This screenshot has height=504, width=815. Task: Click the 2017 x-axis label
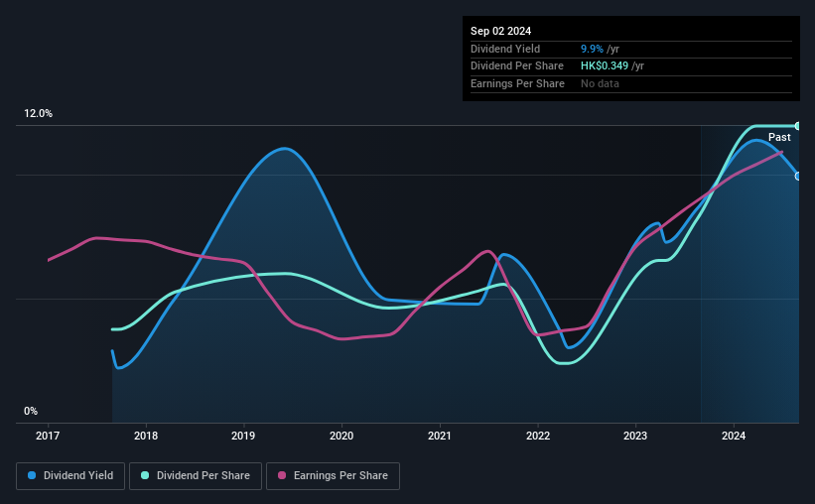pos(48,436)
